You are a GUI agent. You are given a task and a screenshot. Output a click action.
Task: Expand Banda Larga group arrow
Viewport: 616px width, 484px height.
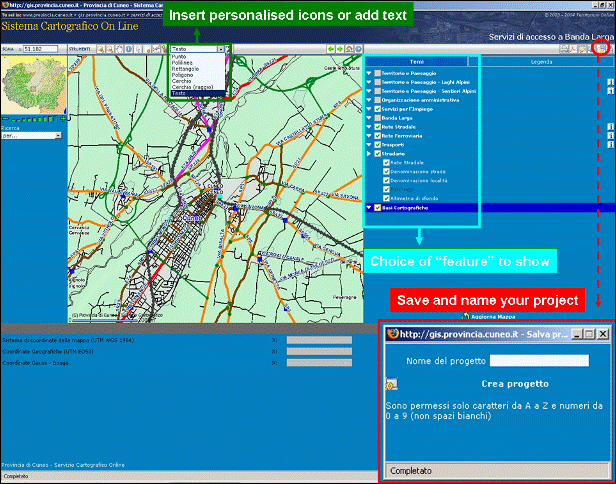[369, 118]
